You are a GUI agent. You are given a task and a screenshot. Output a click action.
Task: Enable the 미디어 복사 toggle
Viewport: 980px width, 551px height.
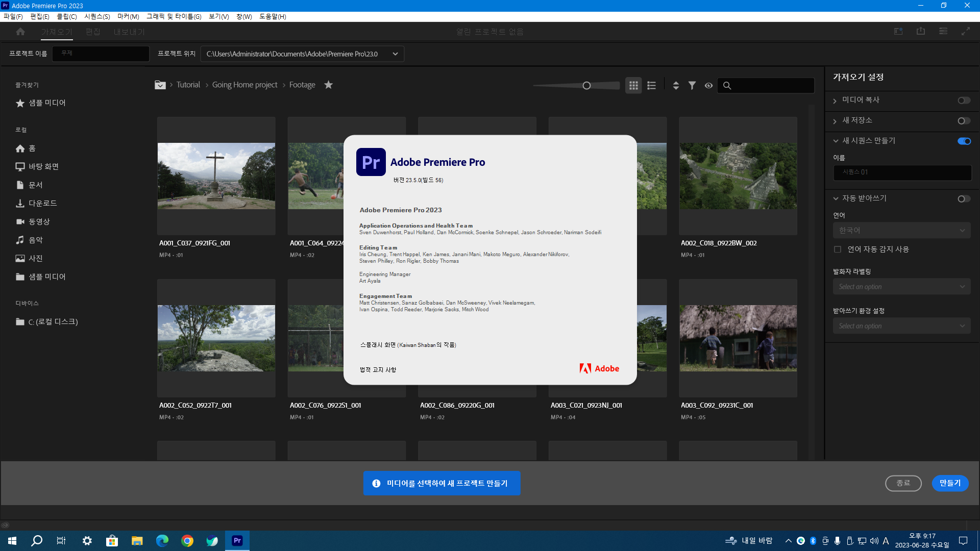(964, 101)
